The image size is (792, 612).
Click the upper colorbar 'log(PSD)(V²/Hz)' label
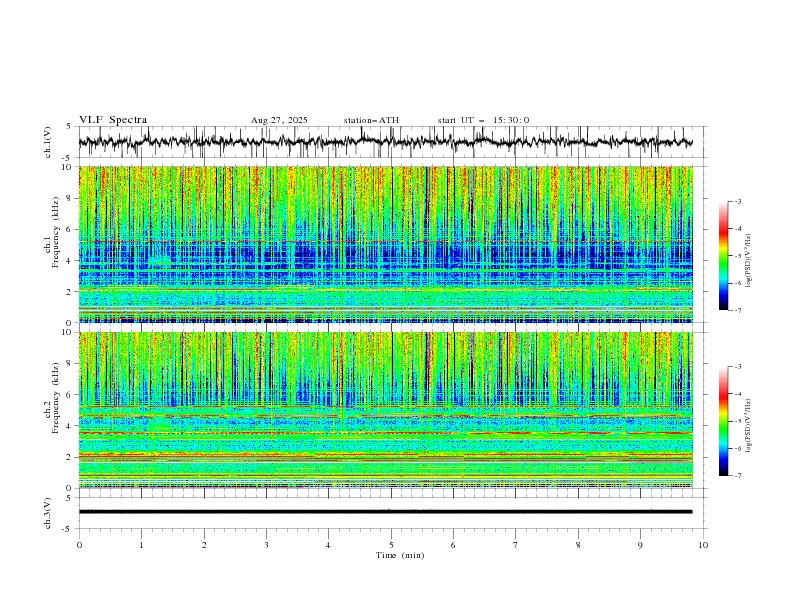tap(748, 261)
